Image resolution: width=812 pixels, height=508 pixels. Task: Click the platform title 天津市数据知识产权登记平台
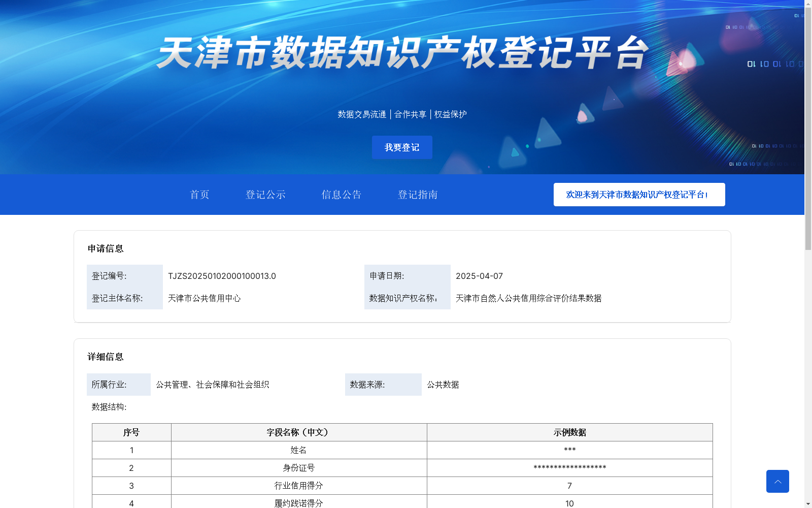pyautogui.click(x=402, y=52)
